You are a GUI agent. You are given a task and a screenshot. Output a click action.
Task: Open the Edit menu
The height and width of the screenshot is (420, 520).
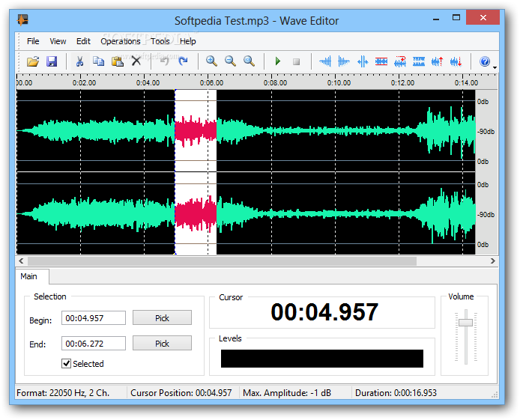[x=83, y=41]
